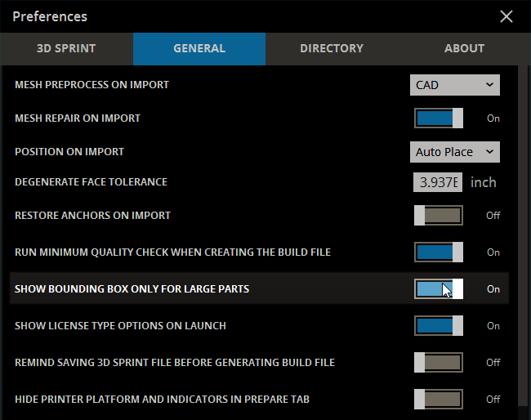The height and width of the screenshot is (420, 531).
Task: Toggle Show Bounding Box Only for Large Parts
Action: [439, 289]
